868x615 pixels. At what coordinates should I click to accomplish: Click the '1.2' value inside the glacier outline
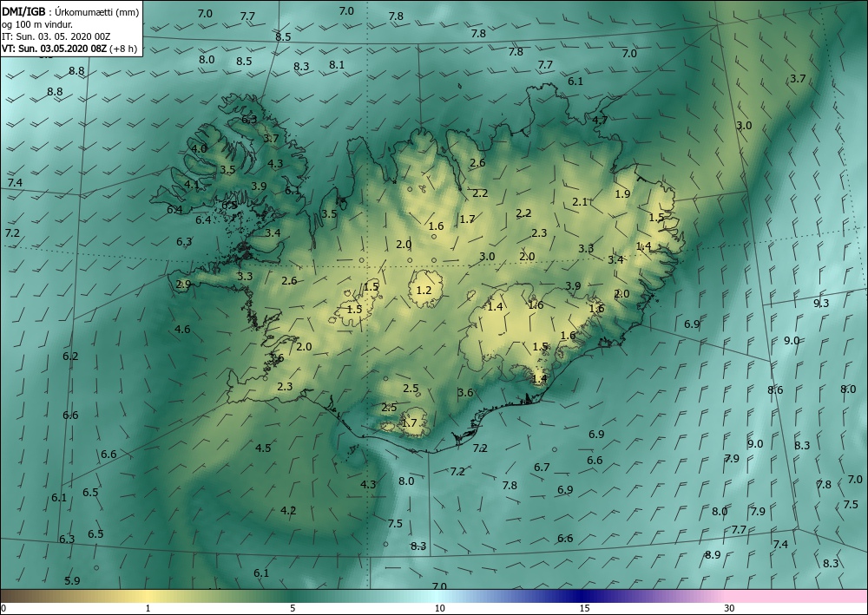(424, 291)
